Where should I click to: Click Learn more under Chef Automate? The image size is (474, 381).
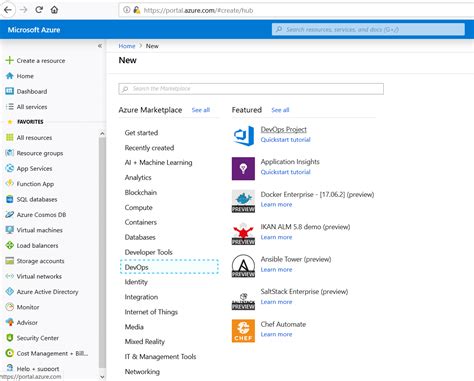tap(276, 334)
